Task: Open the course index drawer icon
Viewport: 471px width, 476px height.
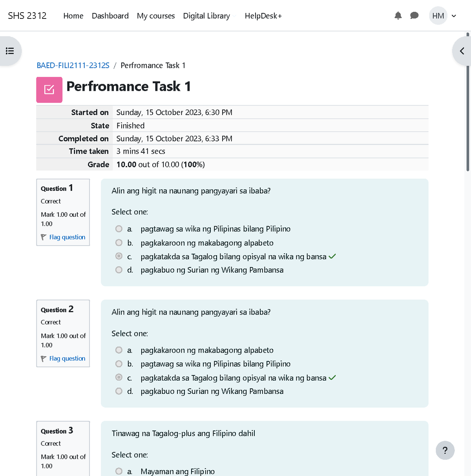Action: [x=10, y=51]
